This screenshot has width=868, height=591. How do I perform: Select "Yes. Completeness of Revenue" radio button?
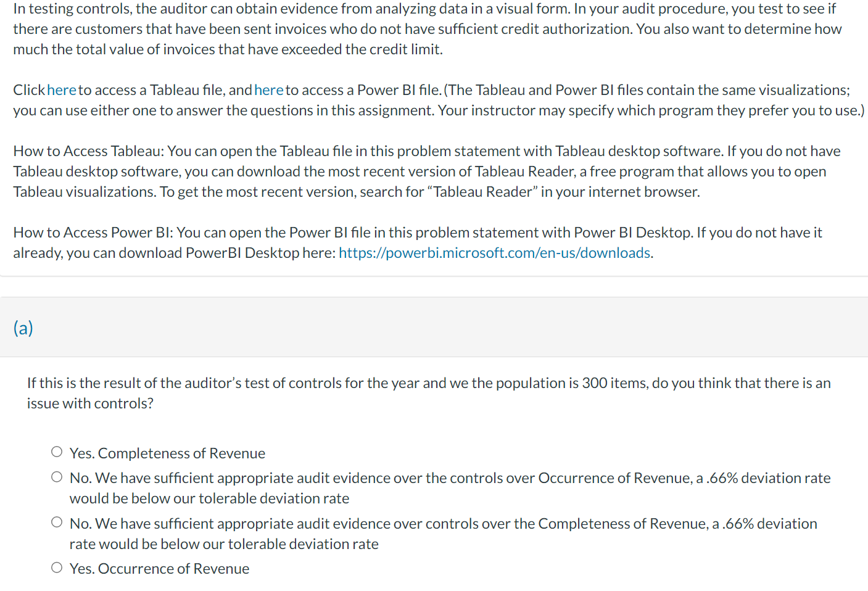[56, 451]
